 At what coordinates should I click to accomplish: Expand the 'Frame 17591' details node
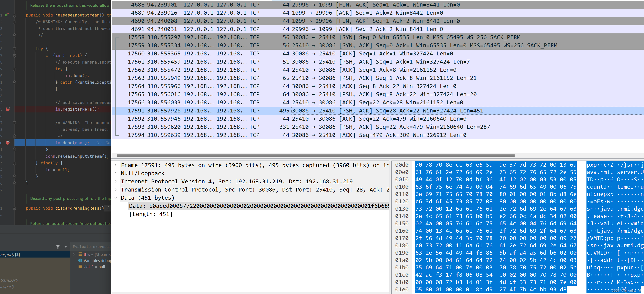(x=116, y=165)
